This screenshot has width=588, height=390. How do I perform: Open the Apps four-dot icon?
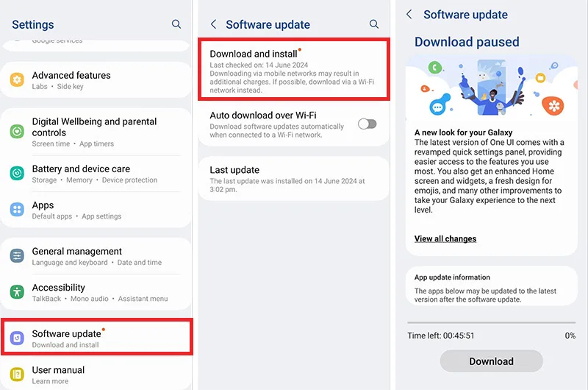point(17,210)
